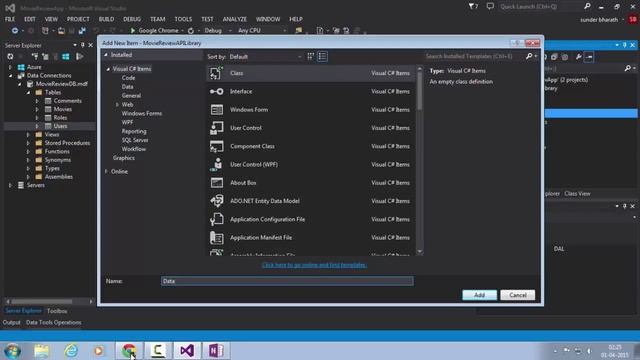This screenshot has height=360, width=640.
Task: Select the Component Class template icon
Action: 216,146
